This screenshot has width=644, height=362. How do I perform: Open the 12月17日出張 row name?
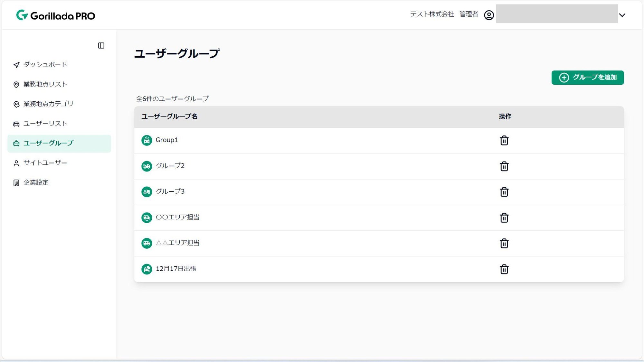click(176, 269)
